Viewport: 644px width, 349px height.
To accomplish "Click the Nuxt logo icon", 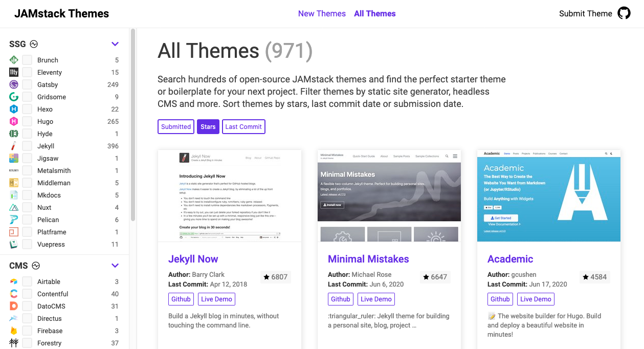I will pos(14,207).
